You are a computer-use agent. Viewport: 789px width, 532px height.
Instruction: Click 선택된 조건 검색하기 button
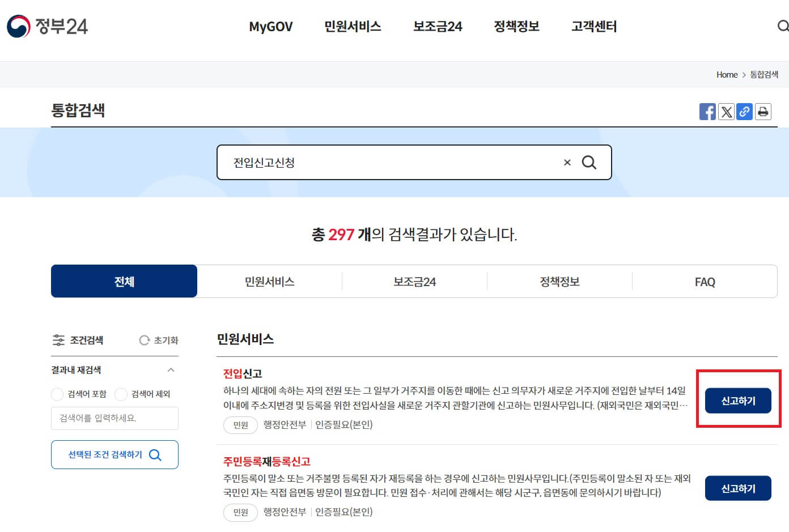click(x=114, y=454)
